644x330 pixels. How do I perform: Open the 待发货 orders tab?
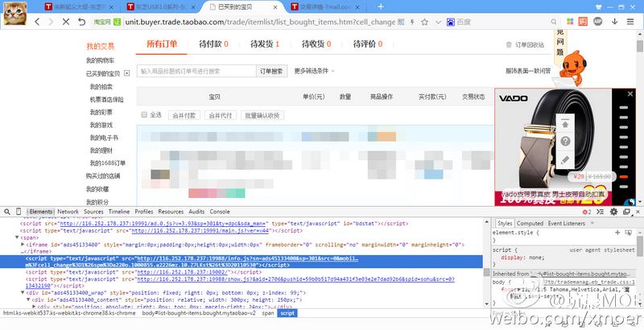[x=265, y=44]
